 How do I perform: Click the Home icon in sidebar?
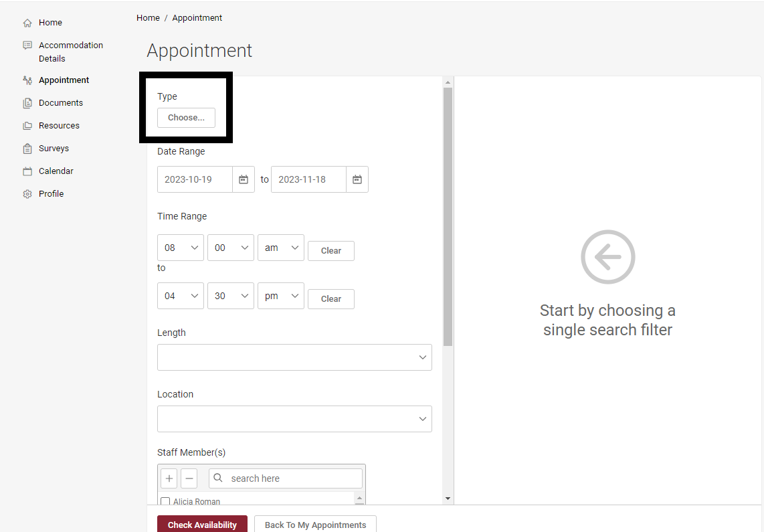[x=27, y=22]
